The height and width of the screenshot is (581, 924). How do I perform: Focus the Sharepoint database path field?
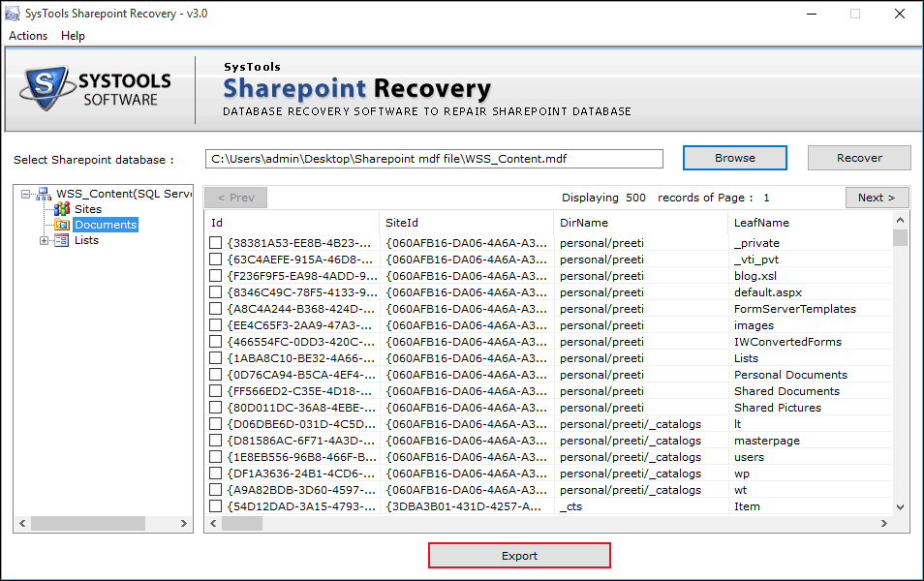pos(434,159)
